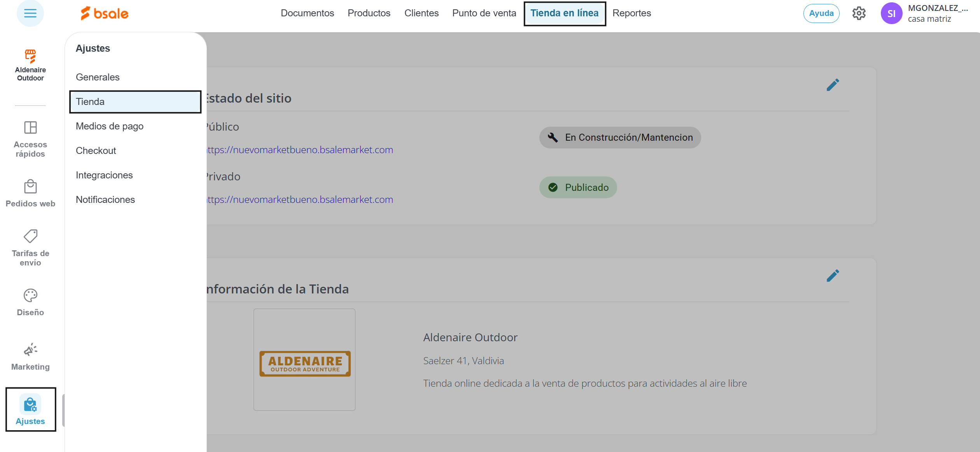The width and height of the screenshot is (980, 452).
Task: Open the public site bsalemarket URL
Action: 299,150
